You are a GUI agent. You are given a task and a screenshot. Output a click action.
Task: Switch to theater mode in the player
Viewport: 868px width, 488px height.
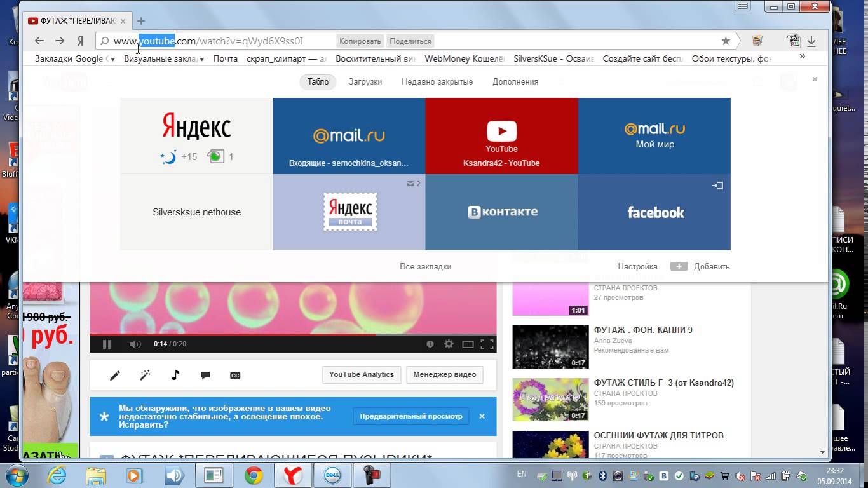coord(468,344)
